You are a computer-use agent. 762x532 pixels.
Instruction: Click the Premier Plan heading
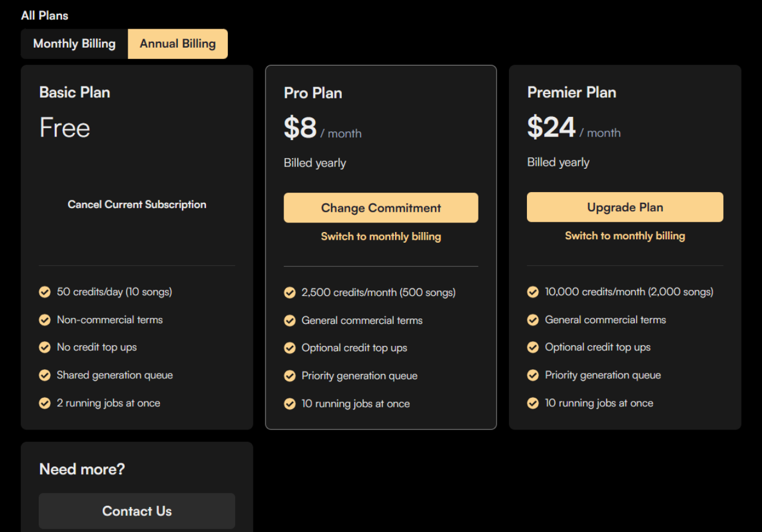(571, 92)
